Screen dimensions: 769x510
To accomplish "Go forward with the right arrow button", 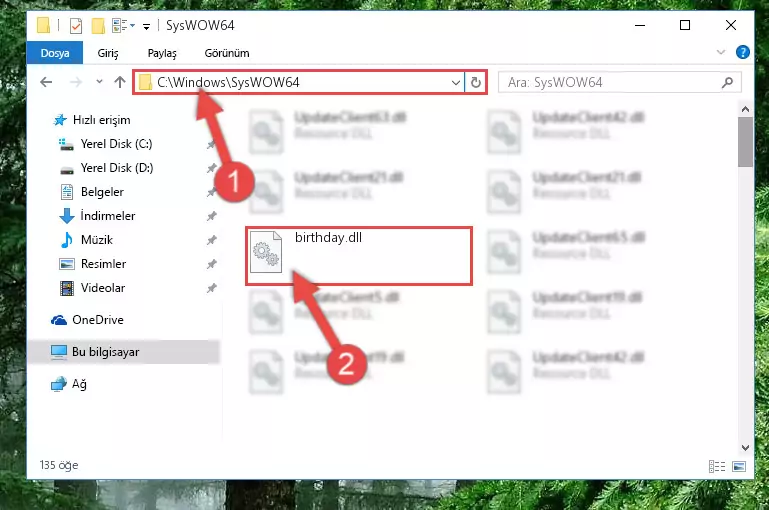I will tap(76, 82).
